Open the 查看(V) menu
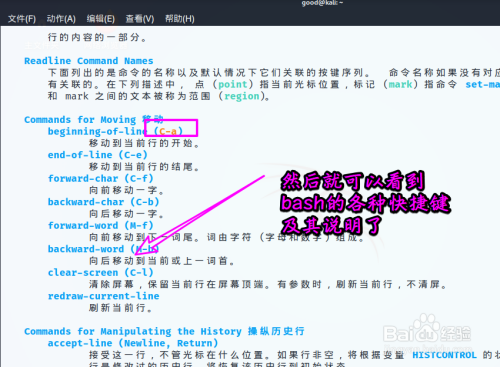 (x=140, y=19)
